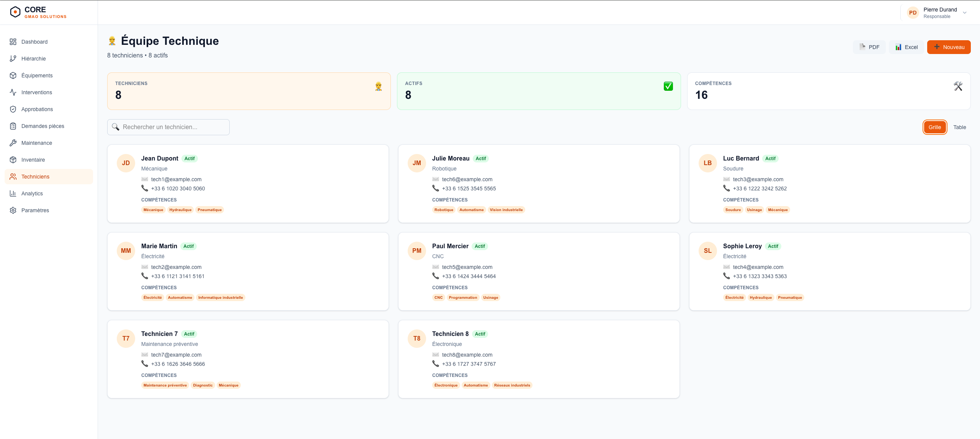Open Approbations from the sidebar

[49, 109]
